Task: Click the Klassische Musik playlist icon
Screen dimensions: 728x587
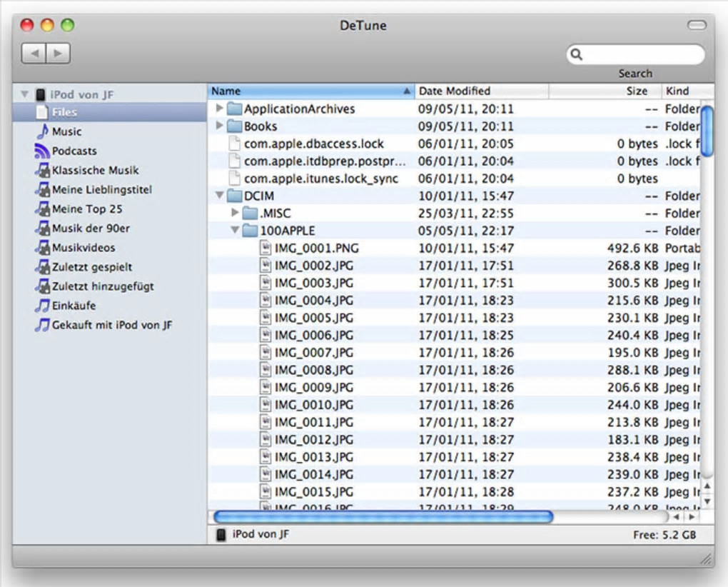Action: coord(42,171)
